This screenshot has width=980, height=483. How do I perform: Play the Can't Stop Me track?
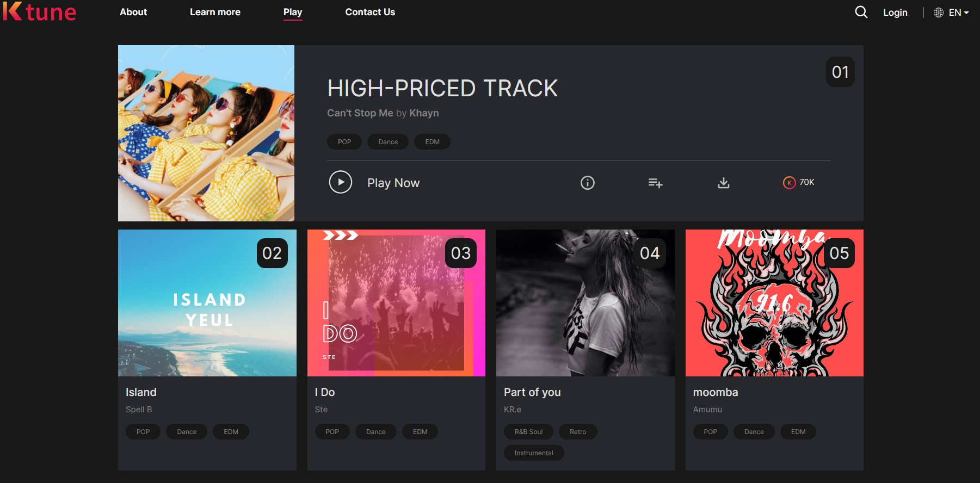click(x=341, y=182)
